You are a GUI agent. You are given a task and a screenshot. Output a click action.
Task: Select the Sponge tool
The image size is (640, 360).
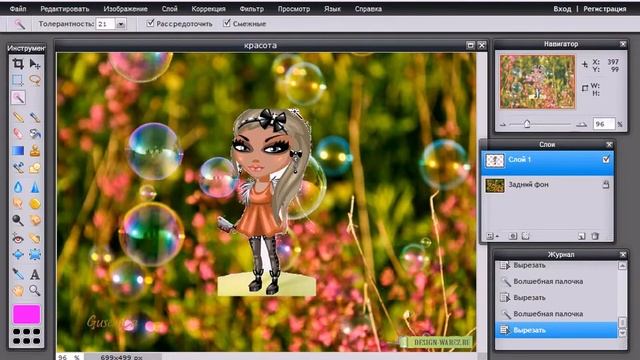[35, 203]
